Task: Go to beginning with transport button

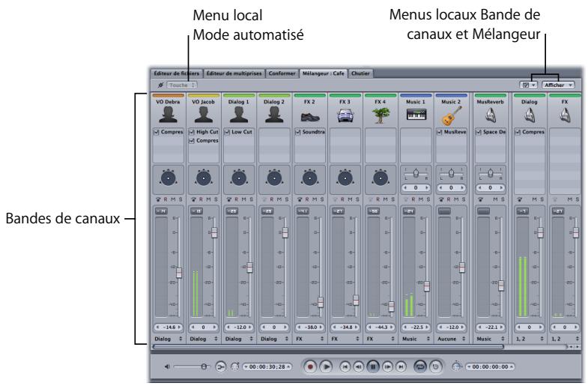Action: click(345, 367)
